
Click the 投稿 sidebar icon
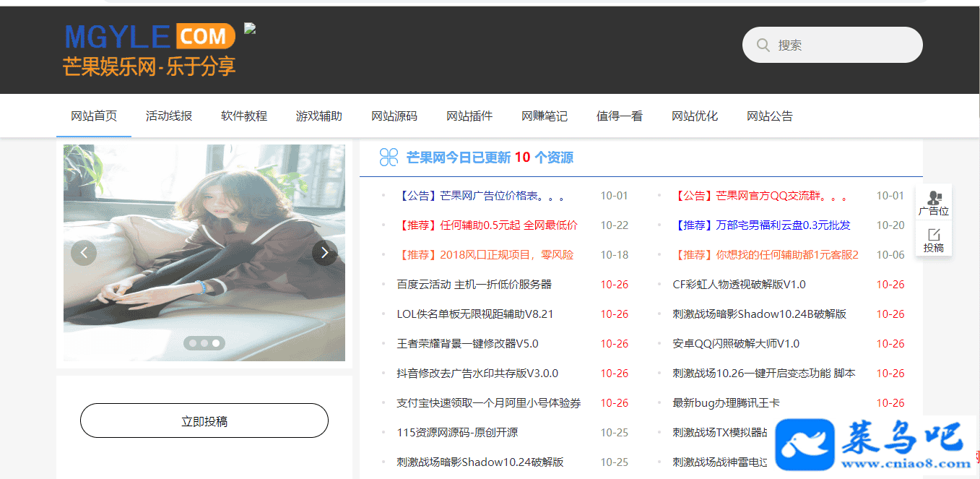coord(934,240)
